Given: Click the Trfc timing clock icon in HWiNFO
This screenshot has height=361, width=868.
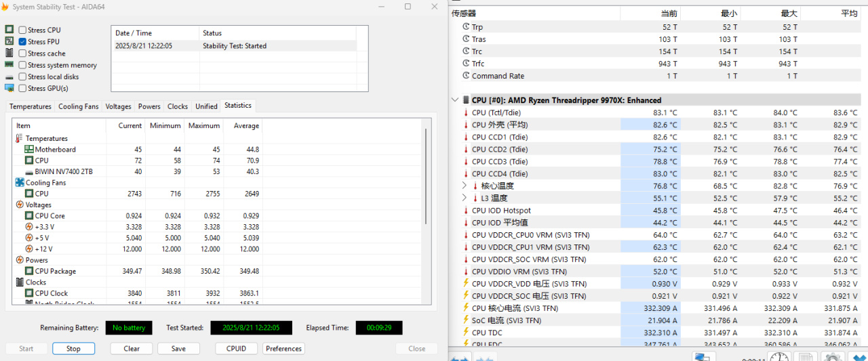Looking at the screenshot, I should coord(466,64).
